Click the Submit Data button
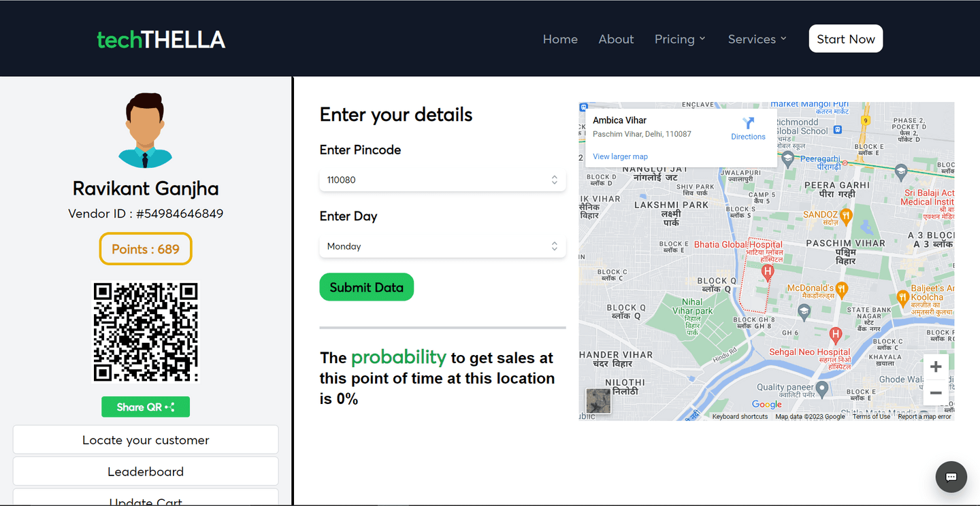 pyautogui.click(x=366, y=287)
